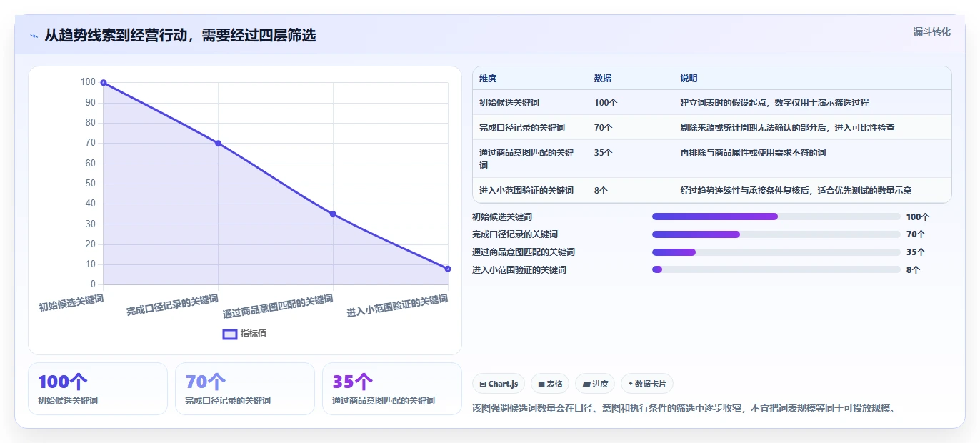Click the progress bar for 完成口径记录的关键词

click(776, 234)
